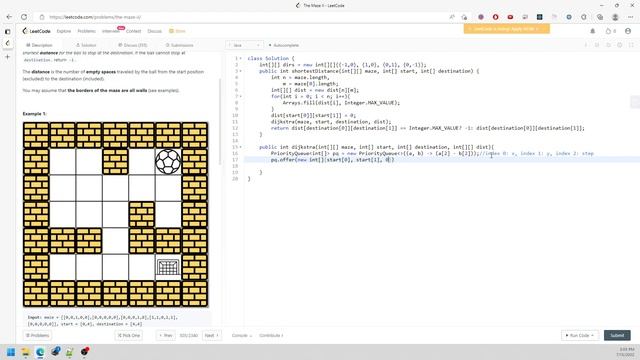Collapse code fold at line 1
The width and height of the screenshot is (640, 360).
click(240, 58)
